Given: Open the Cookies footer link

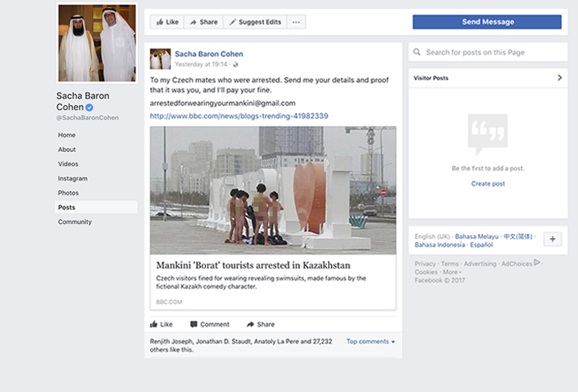Looking at the screenshot, I should coord(426,272).
